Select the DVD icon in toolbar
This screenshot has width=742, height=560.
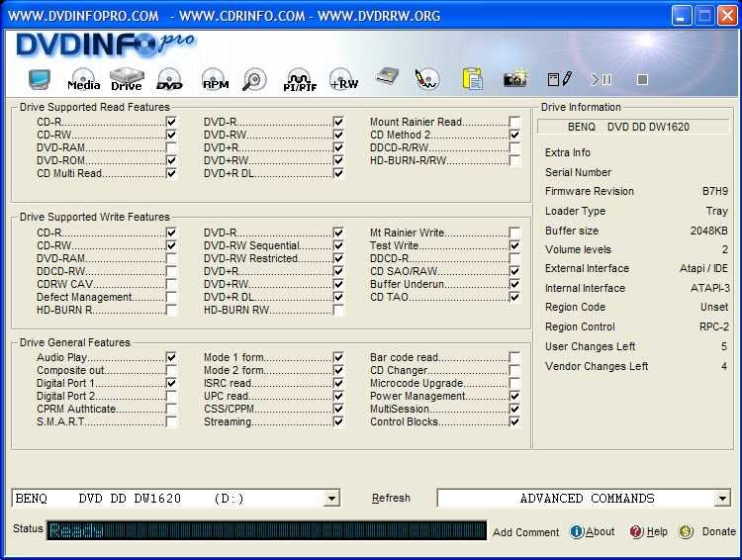click(169, 80)
